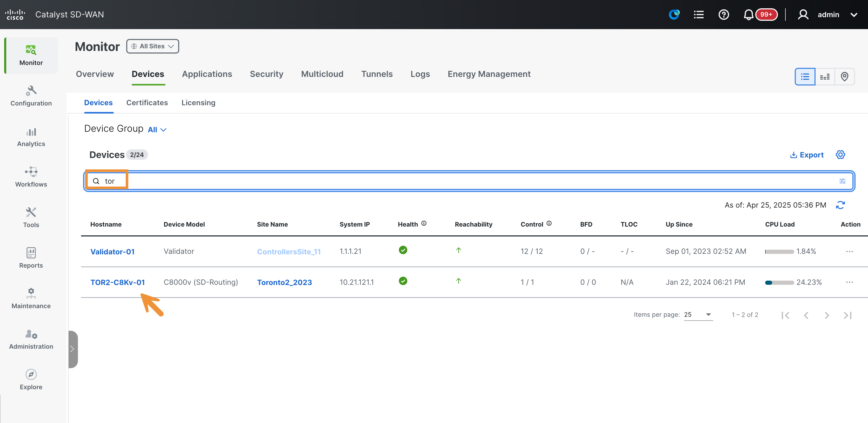Open Workflows from the sidebar

point(31,177)
